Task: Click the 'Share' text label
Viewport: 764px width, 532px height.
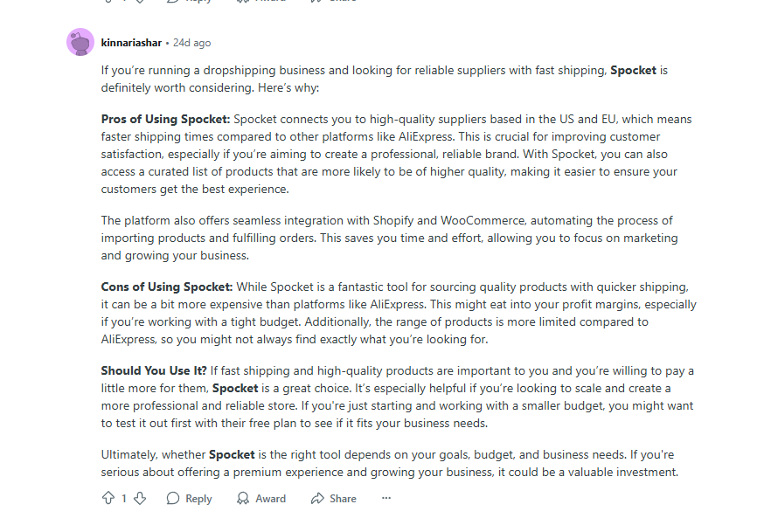Action: tap(343, 499)
